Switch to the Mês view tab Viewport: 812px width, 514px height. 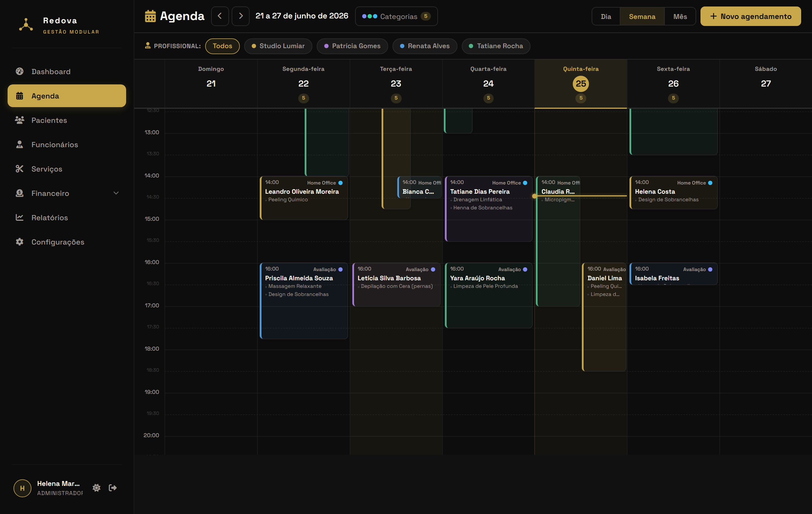[680, 16]
